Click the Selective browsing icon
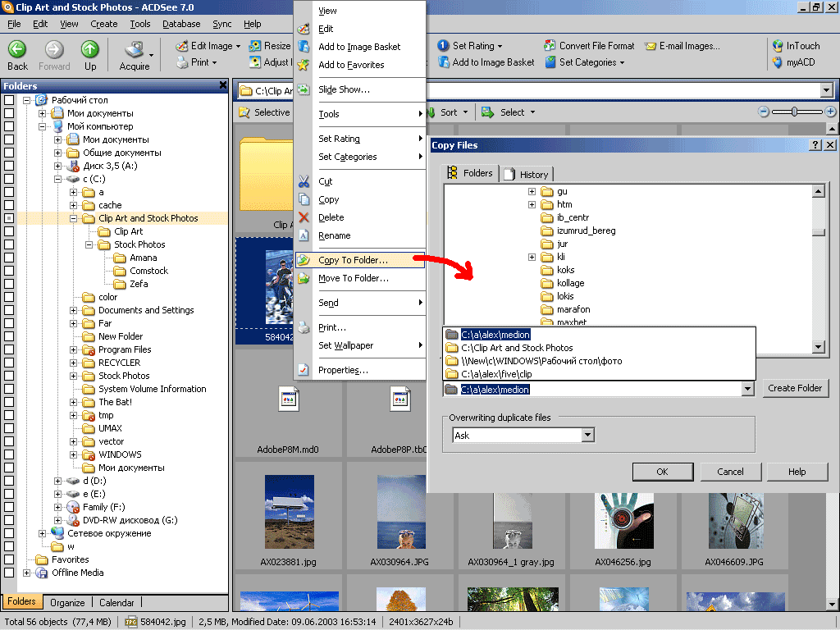This screenshot has height=630, width=840. [244, 112]
